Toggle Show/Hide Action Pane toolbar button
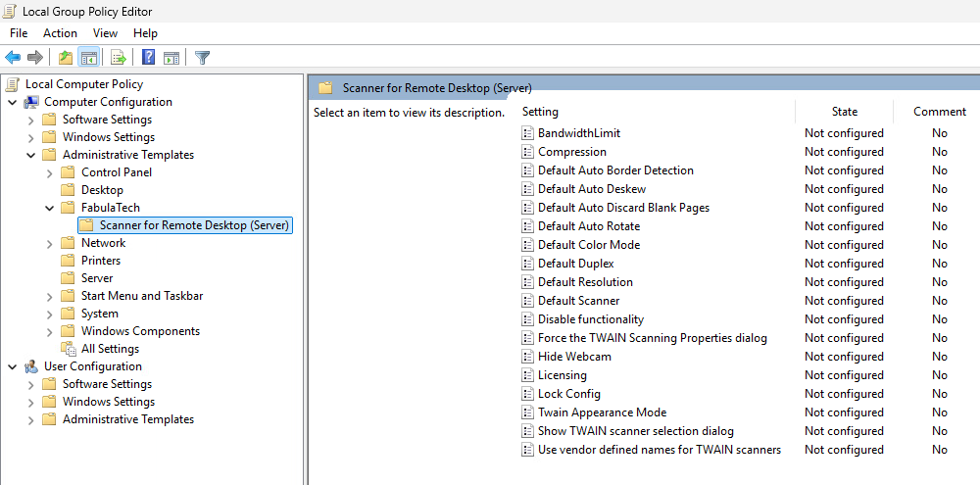Screen dimensions: 980x485 click(171, 58)
